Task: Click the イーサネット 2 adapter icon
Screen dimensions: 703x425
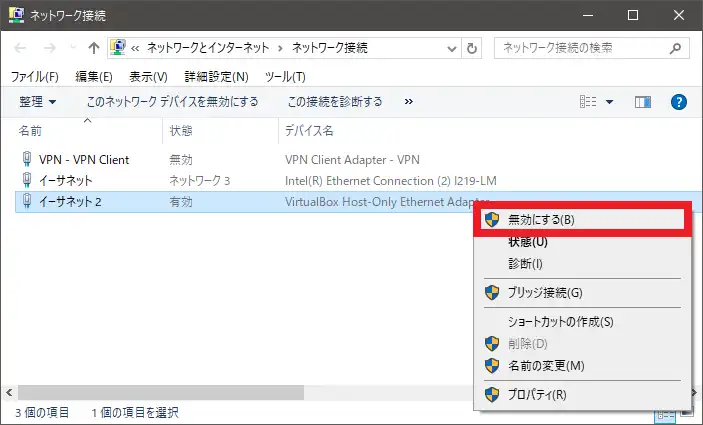Action: click(27, 201)
